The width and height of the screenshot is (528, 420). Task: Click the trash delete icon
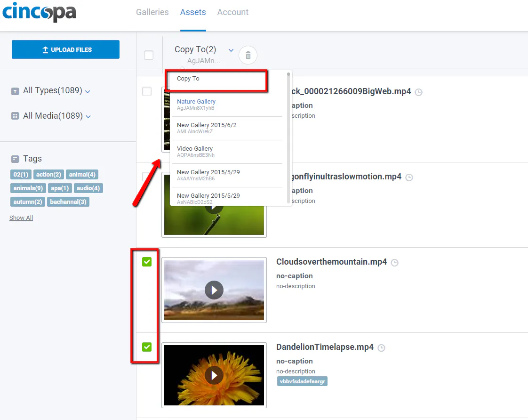[x=248, y=55]
